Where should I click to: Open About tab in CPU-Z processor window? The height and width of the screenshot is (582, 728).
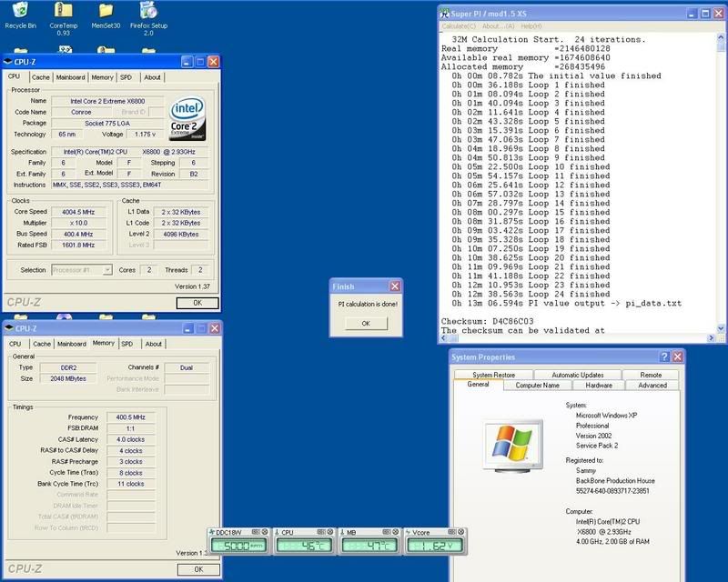pyautogui.click(x=152, y=77)
